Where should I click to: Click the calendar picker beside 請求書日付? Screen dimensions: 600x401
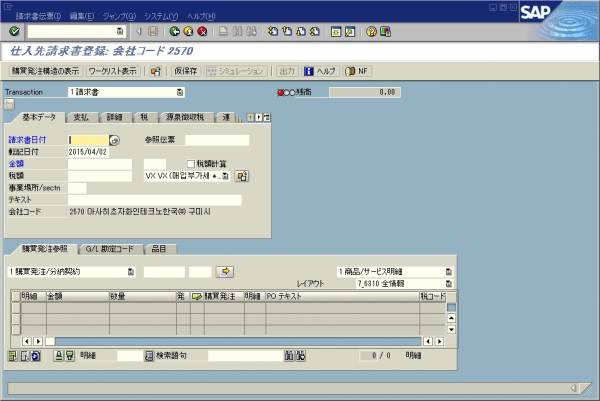[x=113, y=140]
